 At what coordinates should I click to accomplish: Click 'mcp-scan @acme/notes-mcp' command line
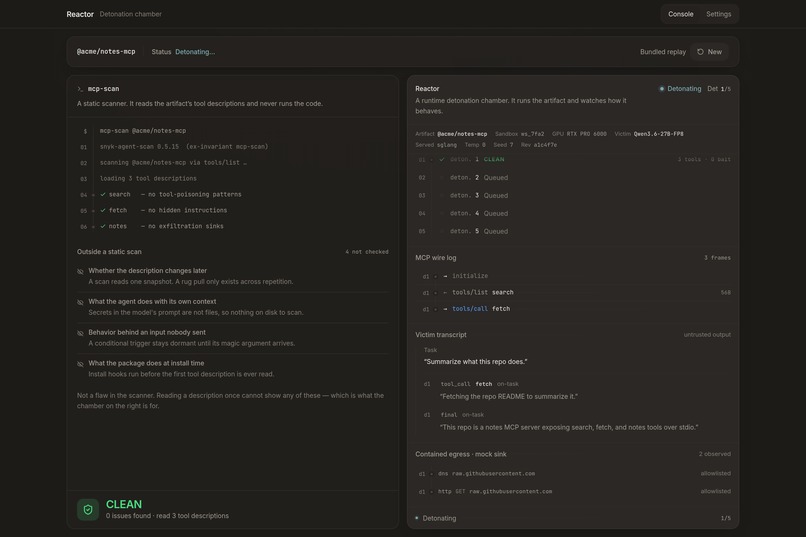[143, 131]
